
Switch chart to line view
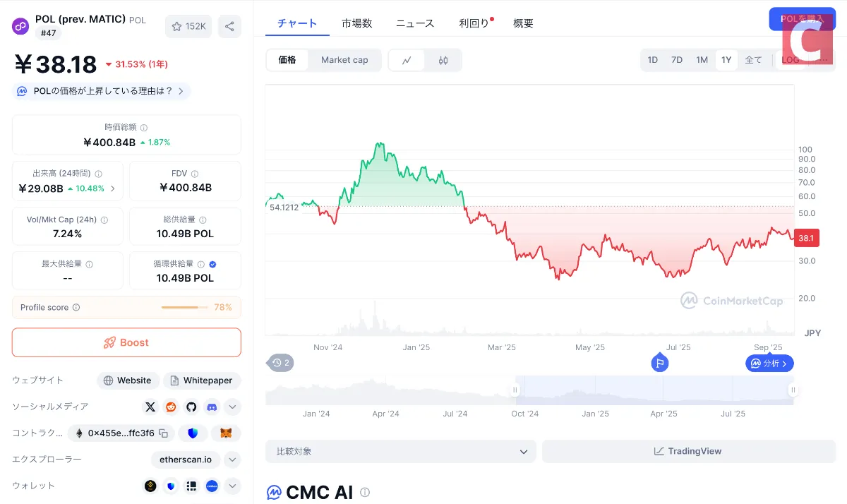coord(407,60)
